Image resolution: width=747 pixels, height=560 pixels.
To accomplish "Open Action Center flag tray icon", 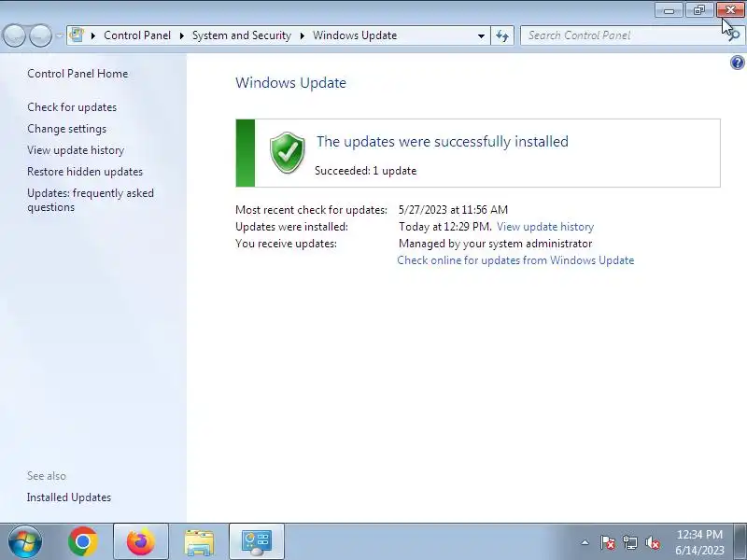I will click(x=608, y=542).
